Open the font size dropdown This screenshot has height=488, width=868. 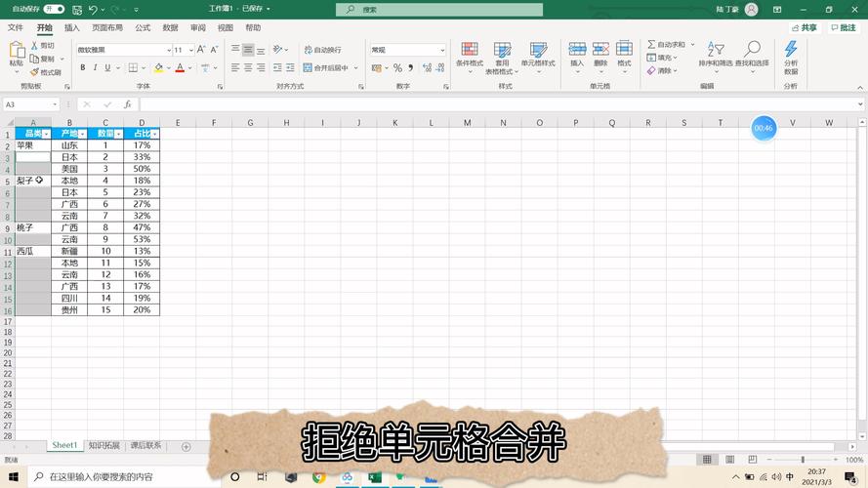click(x=191, y=50)
